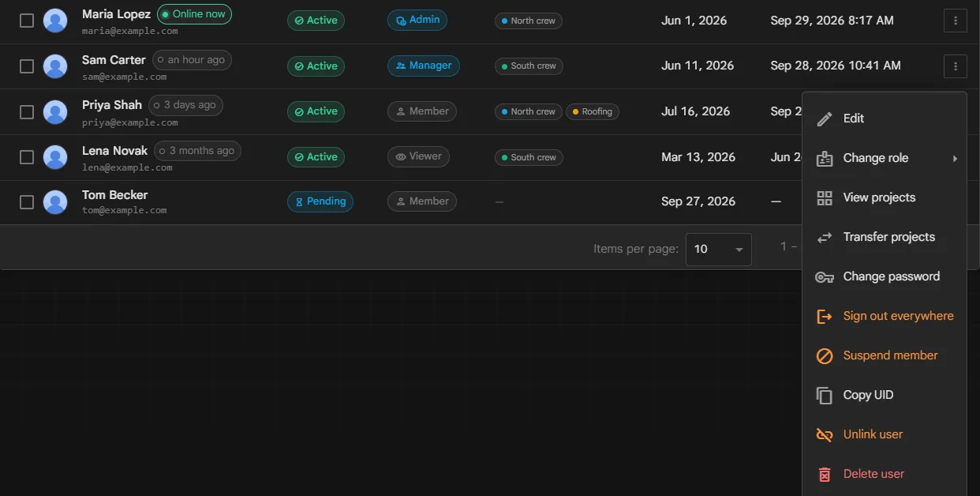
Task: Click the broken link icon beside Unlink user
Action: point(825,434)
